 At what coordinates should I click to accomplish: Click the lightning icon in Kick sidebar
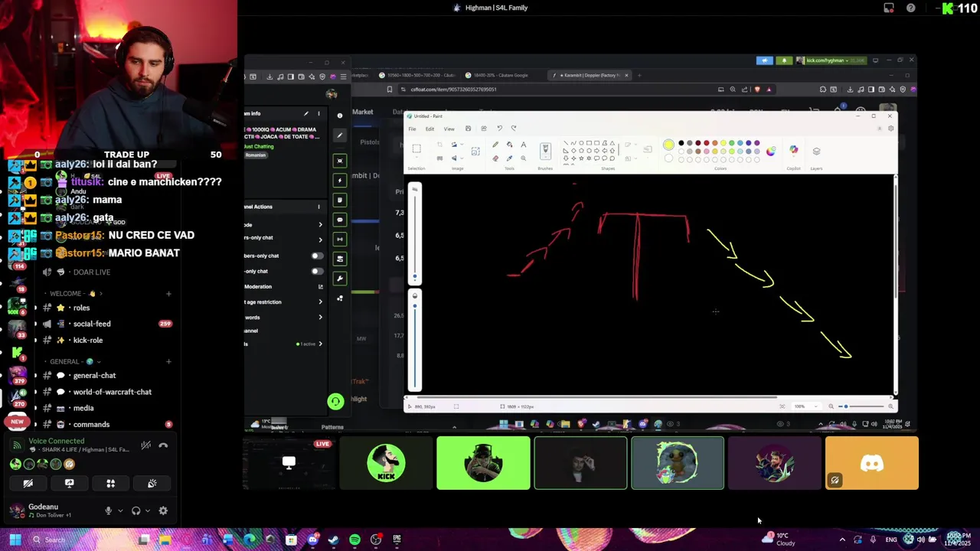pyautogui.click(x=340, y=181)
